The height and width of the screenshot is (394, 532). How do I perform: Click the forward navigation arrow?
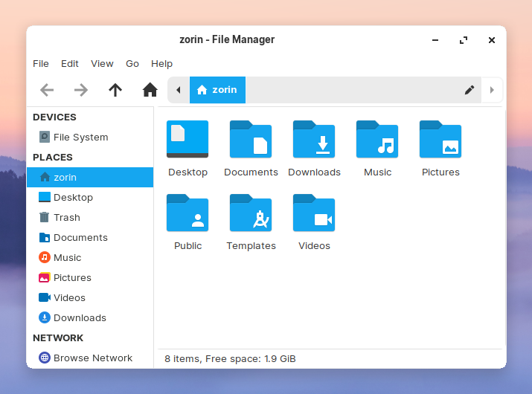pos(81,90)
